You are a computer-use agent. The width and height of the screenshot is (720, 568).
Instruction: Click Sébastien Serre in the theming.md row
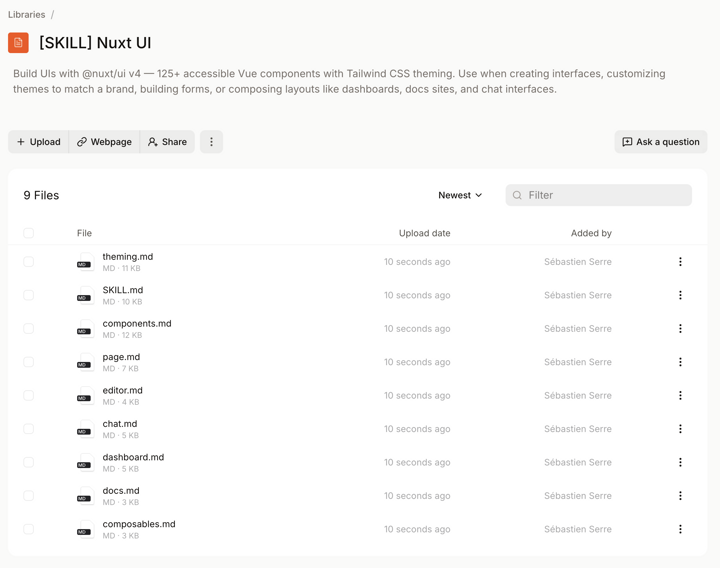(x=578, y=262)
